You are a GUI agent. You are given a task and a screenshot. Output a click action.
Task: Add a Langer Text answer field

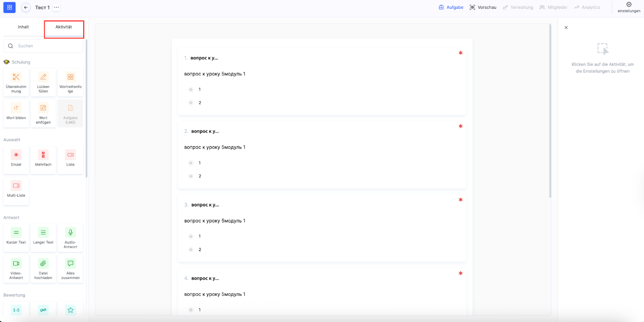point(43,238)
